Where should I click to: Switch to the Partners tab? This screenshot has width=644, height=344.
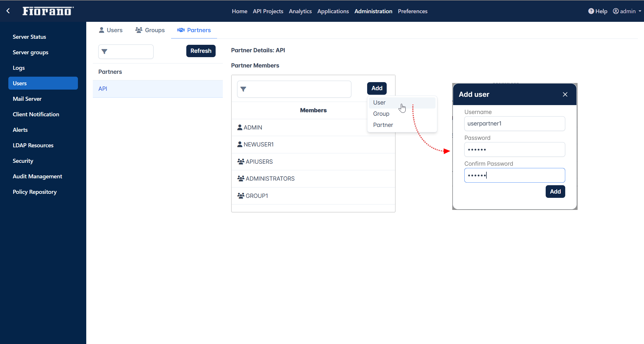tap(194, 30)
